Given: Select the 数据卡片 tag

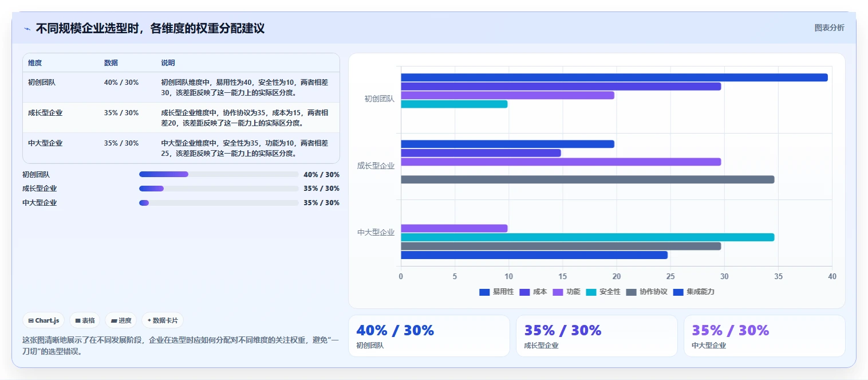Looking at the screenshot, I should pyautogui.click(x=163, y=320).
